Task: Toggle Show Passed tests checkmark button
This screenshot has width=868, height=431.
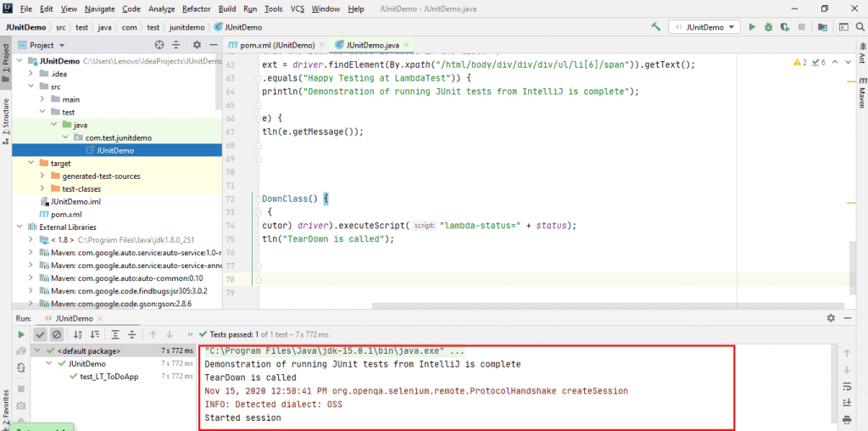Action: [x=40, y=334]
